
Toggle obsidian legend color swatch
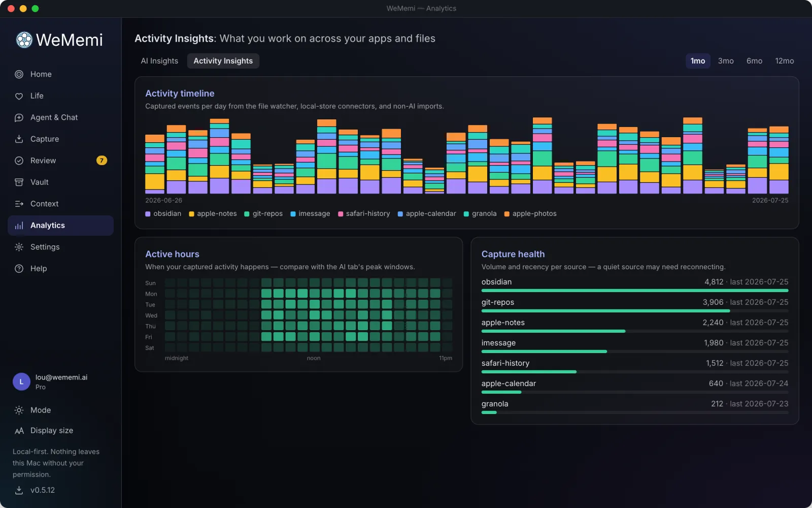pos(148,214)
